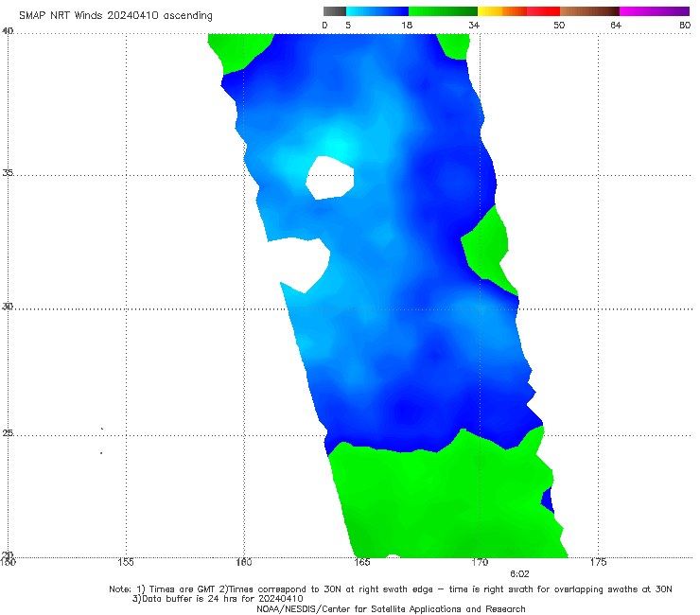Click the longitude label '175'
Viewport: 700px width, 615px height.
[x=598, y=562]
